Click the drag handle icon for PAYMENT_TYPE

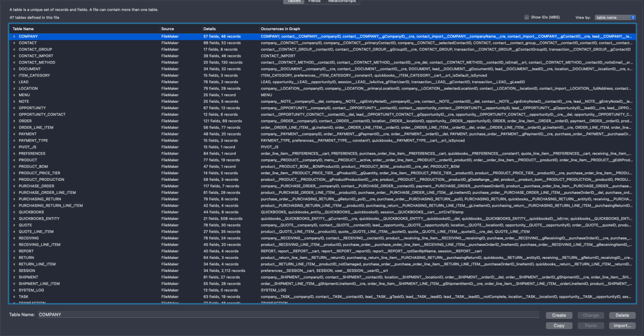(x=14, y=141)
